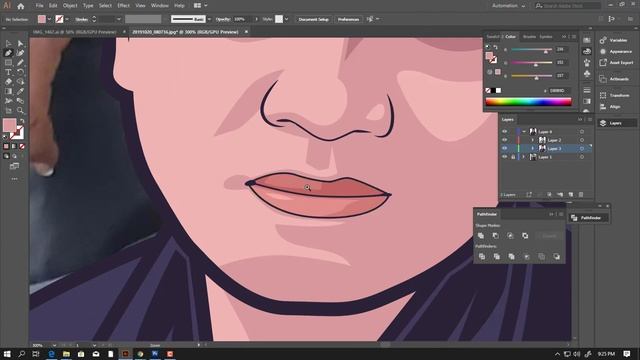This screenshot has width=640, height=360.
Task: Open the Transform panel button
Action: coord(615,95)
